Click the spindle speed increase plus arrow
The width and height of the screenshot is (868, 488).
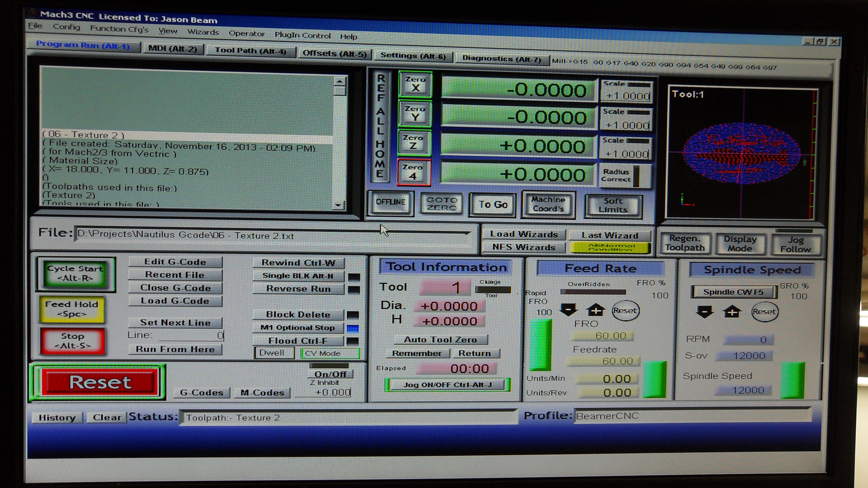point(732,312)
